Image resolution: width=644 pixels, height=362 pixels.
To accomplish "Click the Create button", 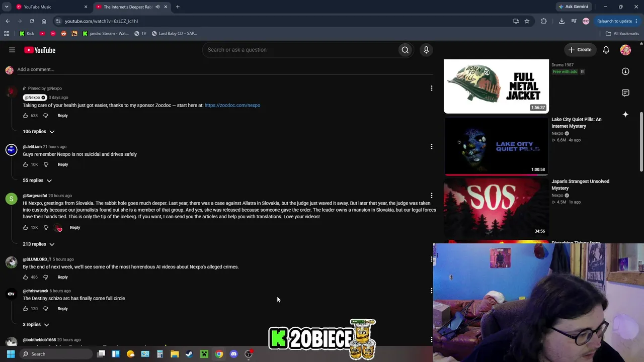I will (580, 50).
